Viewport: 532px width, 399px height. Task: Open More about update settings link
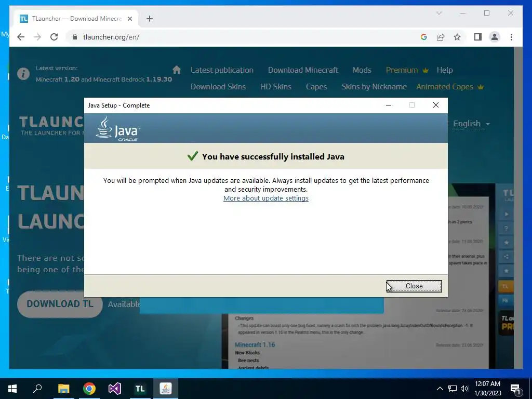265,198
